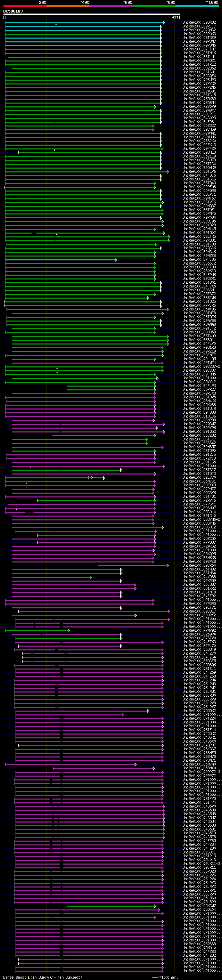Select hit label UniRef100_A2Y6P9
The height and width of the screenshot is (980, 222).
[199, 106]
